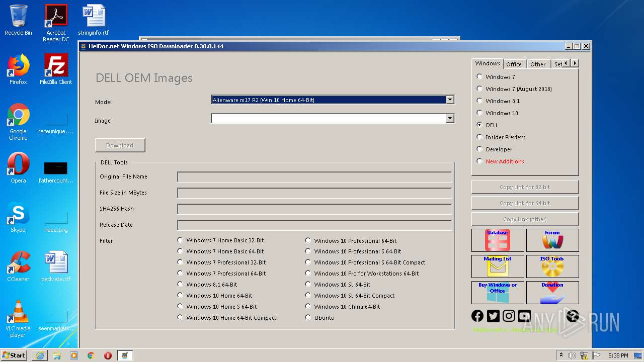Open Chrome from the taskbar

click(91, 355)
